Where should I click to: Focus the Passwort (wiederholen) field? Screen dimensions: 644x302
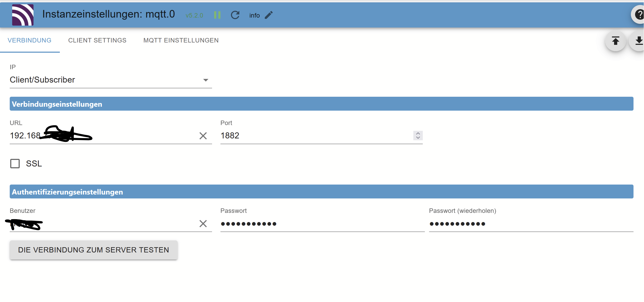pos(531,224)
